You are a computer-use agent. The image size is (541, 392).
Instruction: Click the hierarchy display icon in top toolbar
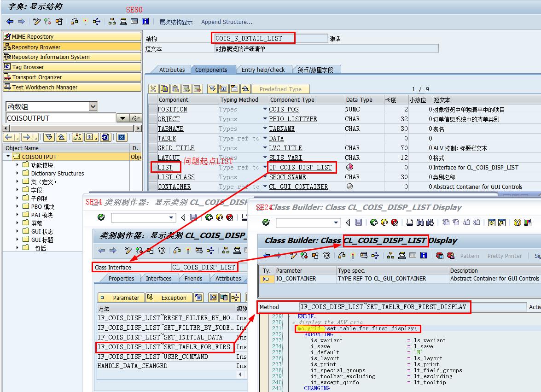pyautogui.click(x=112, y=21)
